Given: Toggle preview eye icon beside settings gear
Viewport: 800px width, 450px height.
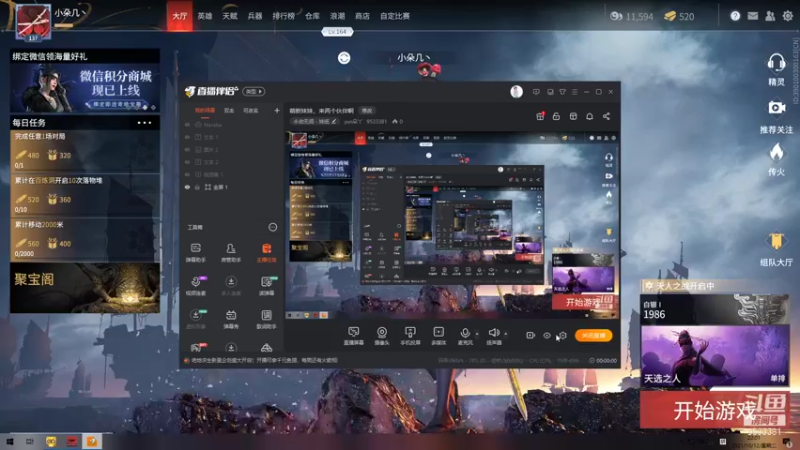Looking at the screenshot, I should coord(546,335).
